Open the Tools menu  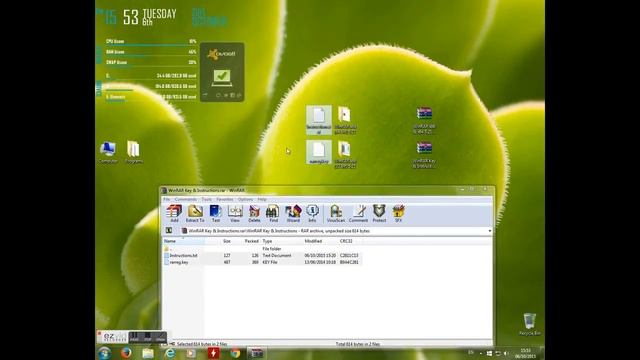207,199
